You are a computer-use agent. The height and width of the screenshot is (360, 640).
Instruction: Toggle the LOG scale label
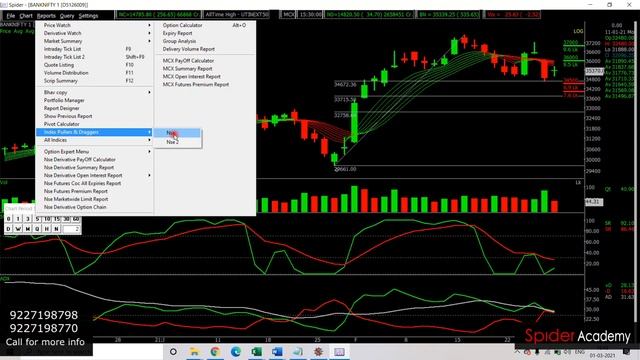[578, 31]
